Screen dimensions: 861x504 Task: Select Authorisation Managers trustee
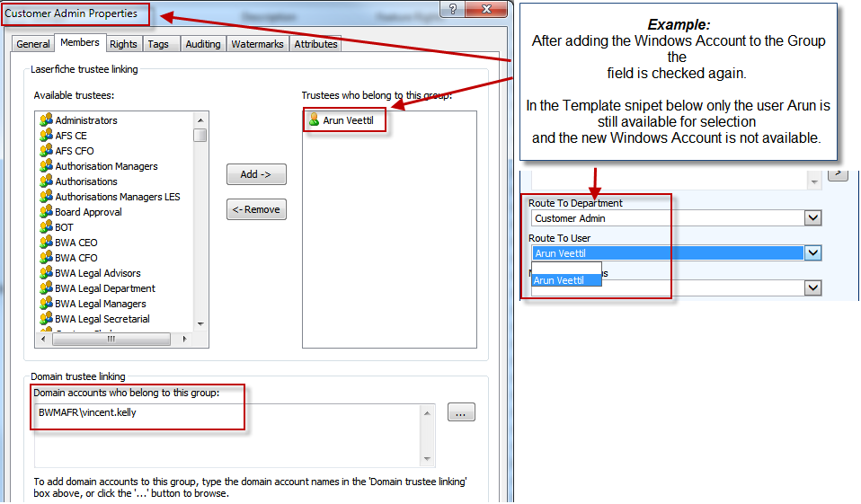coord(106,166)
